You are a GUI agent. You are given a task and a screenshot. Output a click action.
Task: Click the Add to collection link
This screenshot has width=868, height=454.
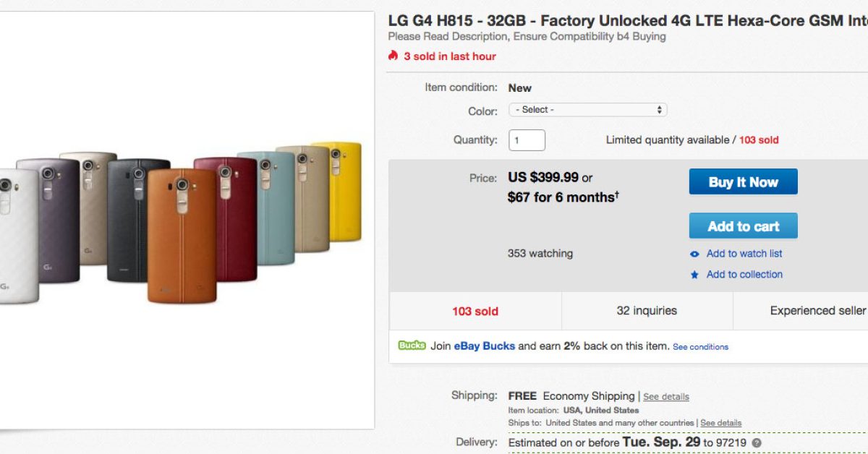pyautogui.click(x=744, y=275)
